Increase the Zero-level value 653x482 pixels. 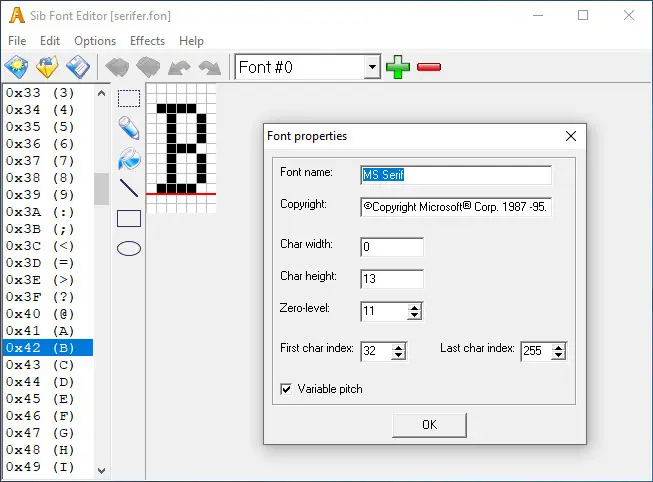click(414, 307)
